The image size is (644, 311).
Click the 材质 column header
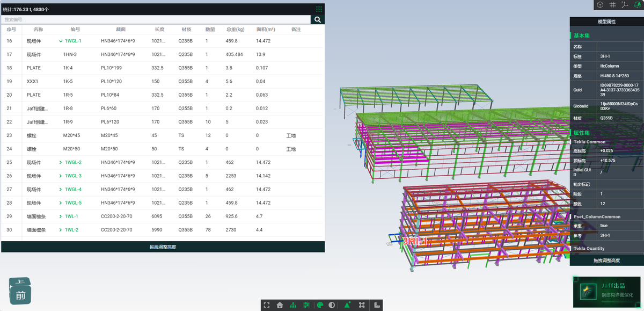pyautogui.click(x=187, y=30)
